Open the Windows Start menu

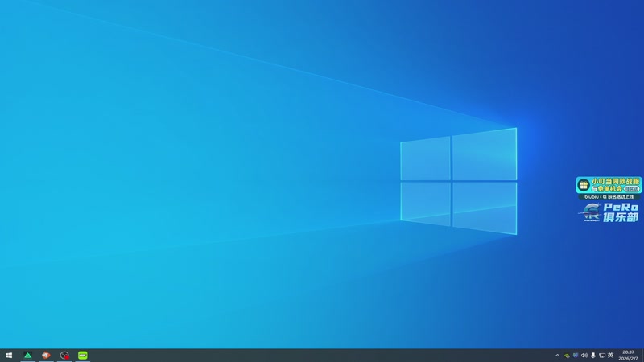pyautogui.click(x=9, y=355)
